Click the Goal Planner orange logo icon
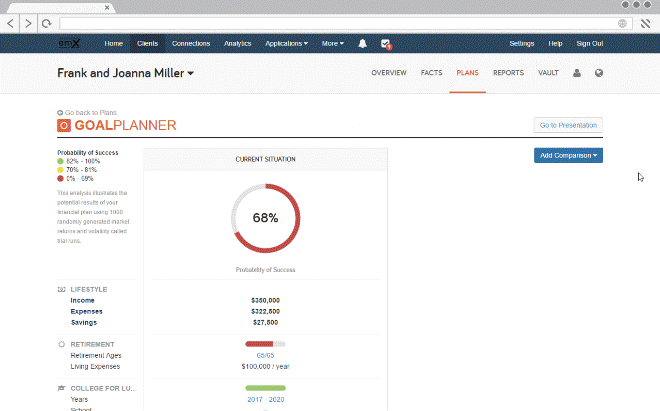660x411 pixels. click(64, 125)
